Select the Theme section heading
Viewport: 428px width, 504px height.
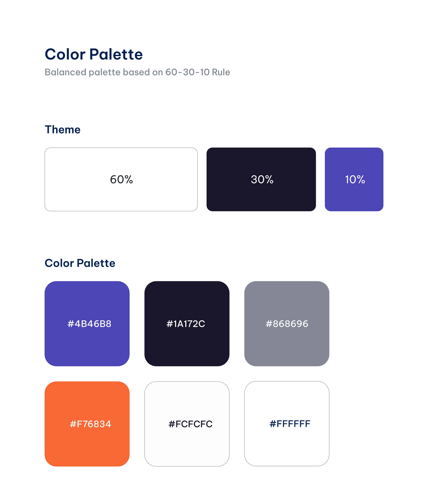click(x=63, y=129)
